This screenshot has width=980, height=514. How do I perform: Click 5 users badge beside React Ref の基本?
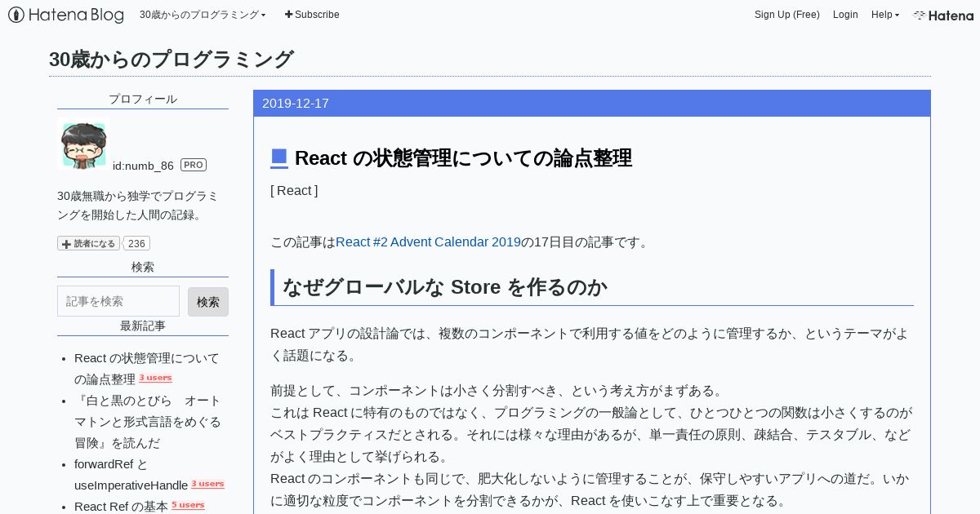pos(188,506)
